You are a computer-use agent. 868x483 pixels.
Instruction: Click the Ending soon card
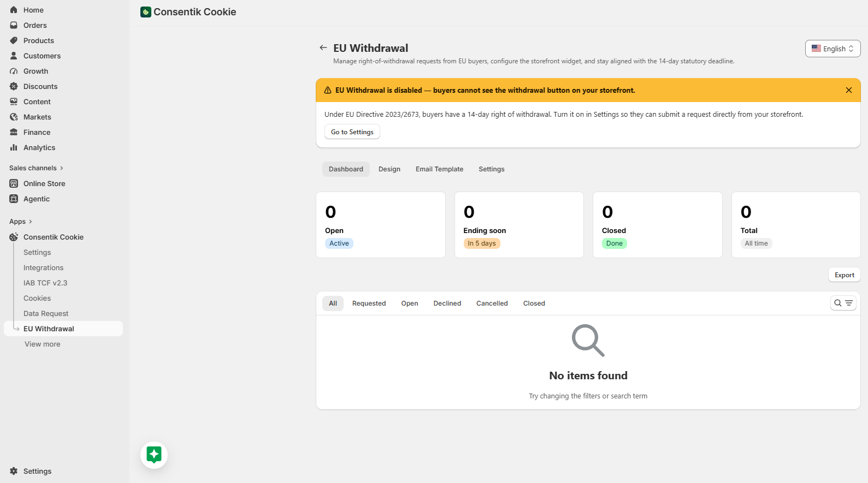(519, 225)
